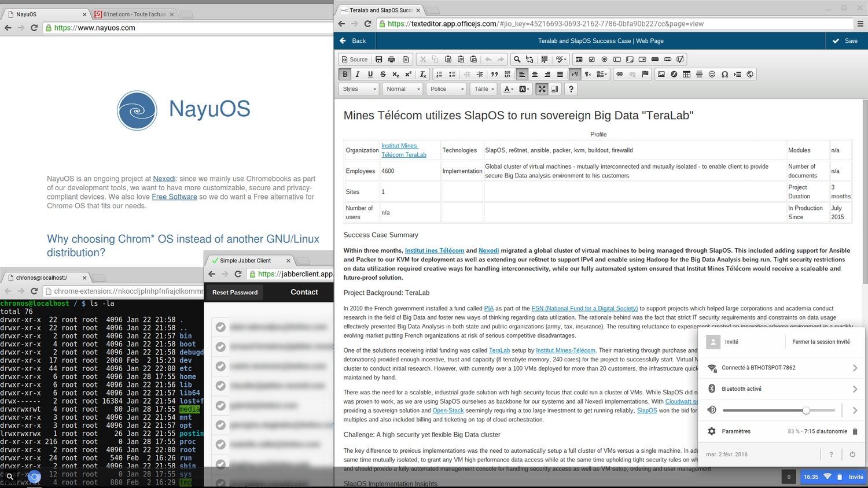The height and width of the screenshot is (488, 868).
Task: Select the Simple Jabber Client tab
Action: [249, 261]
